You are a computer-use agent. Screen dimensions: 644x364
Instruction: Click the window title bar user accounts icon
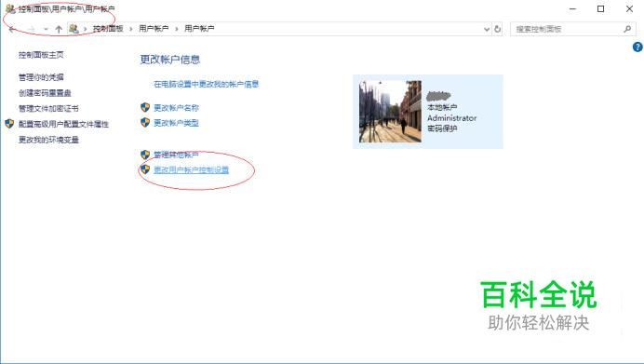click(10, 8)
